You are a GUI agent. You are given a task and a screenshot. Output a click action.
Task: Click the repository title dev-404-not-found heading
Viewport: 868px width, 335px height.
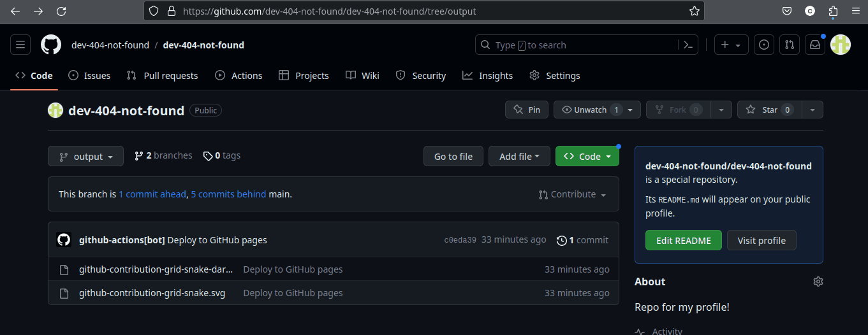tap(126, 110)
